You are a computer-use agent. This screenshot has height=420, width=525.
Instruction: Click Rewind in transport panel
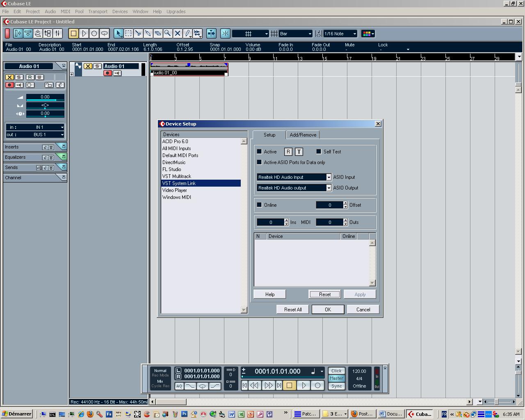(x=254, y=386)
